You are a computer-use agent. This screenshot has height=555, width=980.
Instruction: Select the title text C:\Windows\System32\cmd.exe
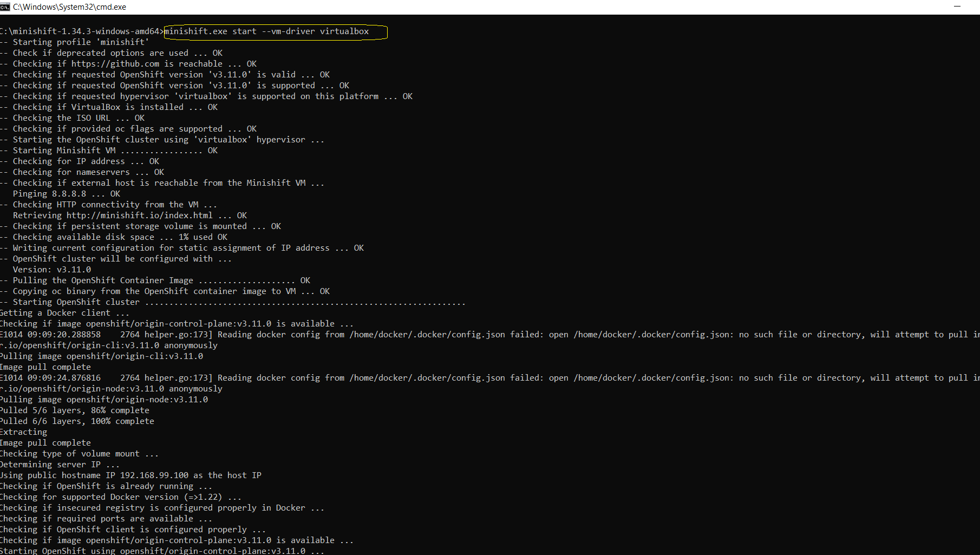click(69, 7)
